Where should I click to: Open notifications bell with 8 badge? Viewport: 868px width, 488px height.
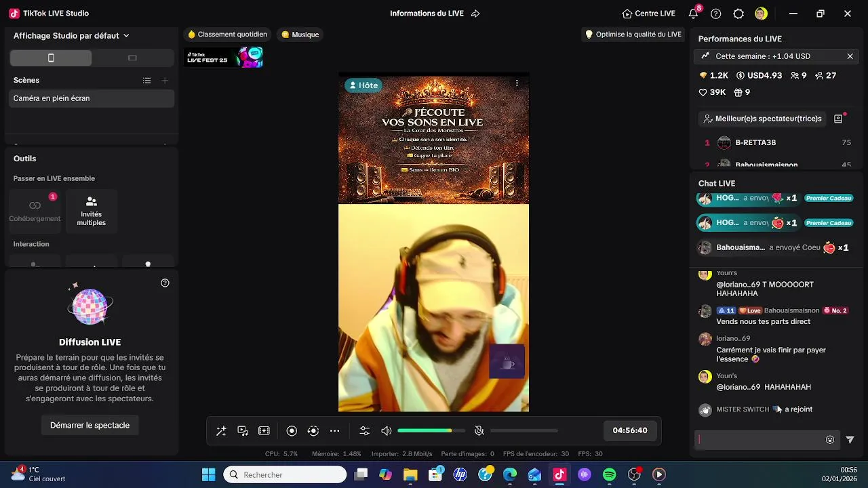(x=694, y=14)
